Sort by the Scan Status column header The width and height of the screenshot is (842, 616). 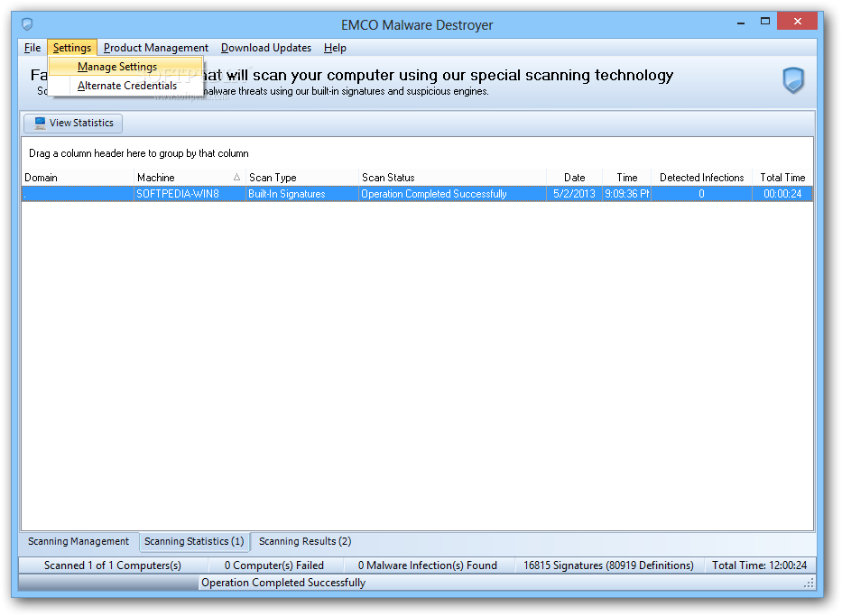click(x=452, y=178)
